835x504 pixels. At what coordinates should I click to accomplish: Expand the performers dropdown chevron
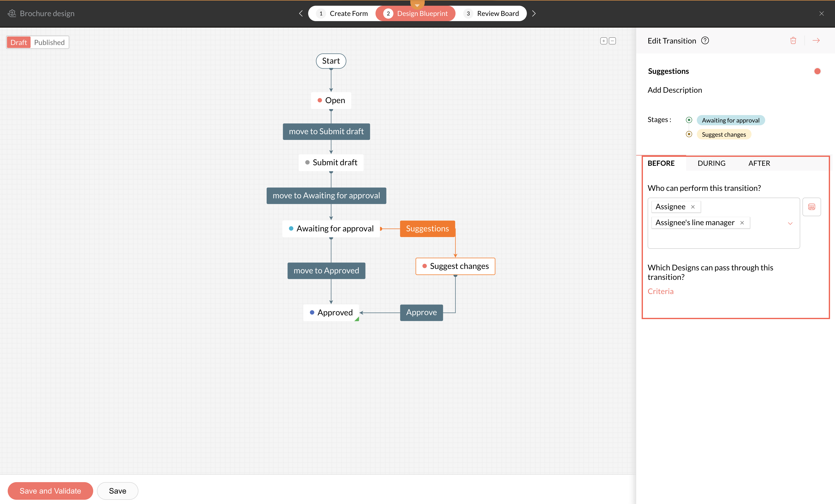pyautogui.click(x=790, y=223)
